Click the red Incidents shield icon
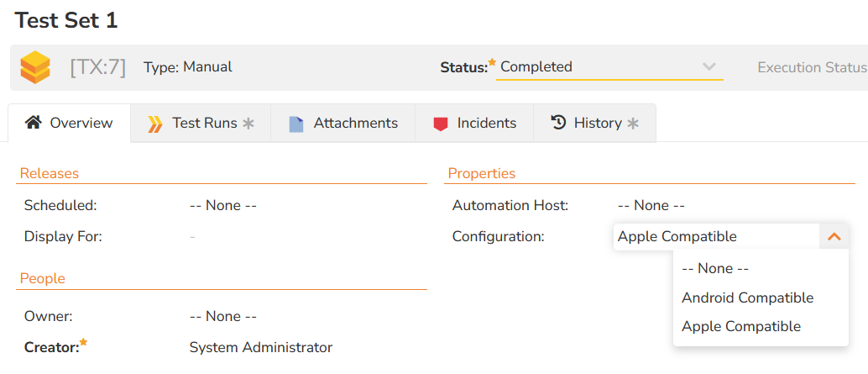Screen dimensions: 868x374 [x=441, y=124]
